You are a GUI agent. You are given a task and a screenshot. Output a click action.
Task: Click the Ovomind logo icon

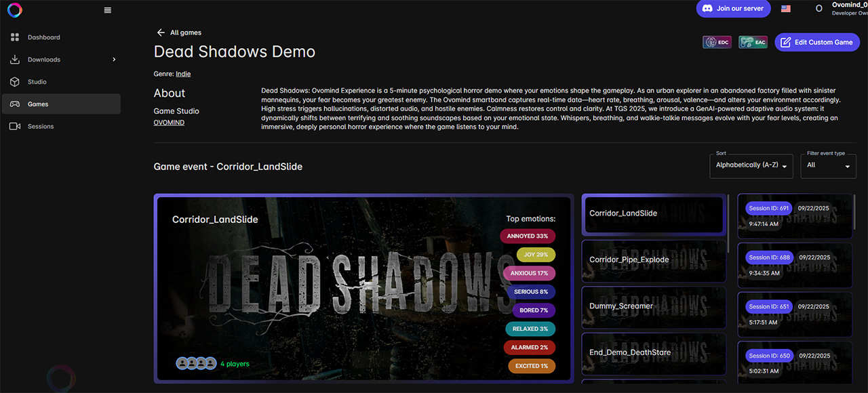click(15, 10)
